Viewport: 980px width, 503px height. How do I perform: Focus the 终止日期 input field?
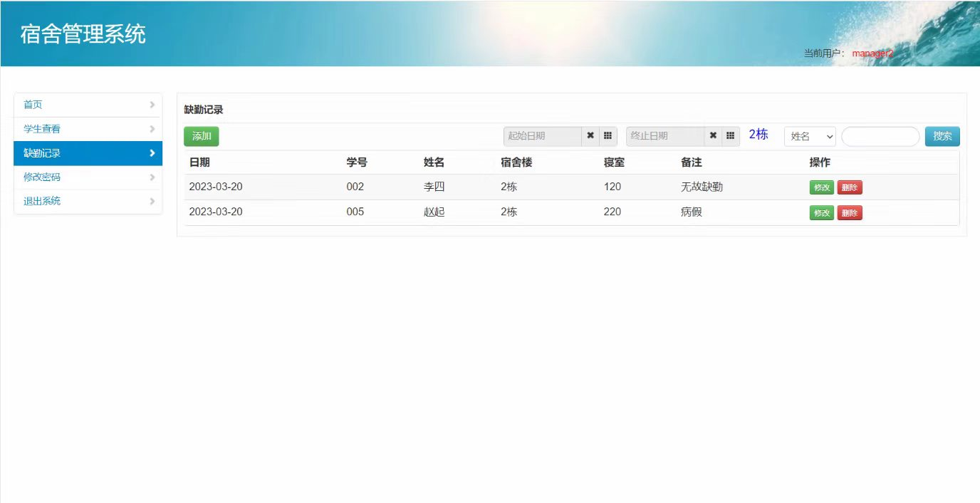[665, 136]
